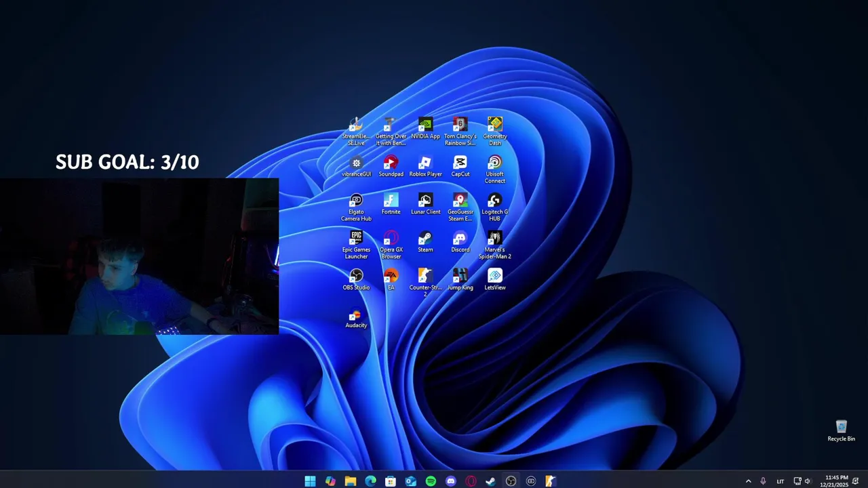The image size is (868, 488).
Task: Open the Geometry Dash desktop icon
Action: tap(494, 131)
